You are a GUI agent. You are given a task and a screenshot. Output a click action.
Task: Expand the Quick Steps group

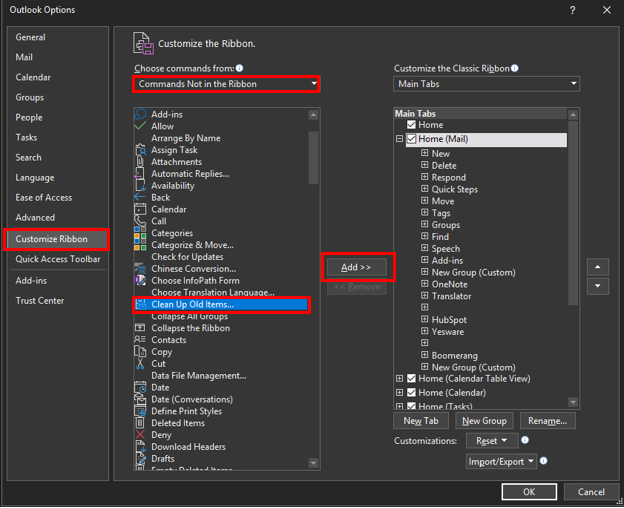425,189
